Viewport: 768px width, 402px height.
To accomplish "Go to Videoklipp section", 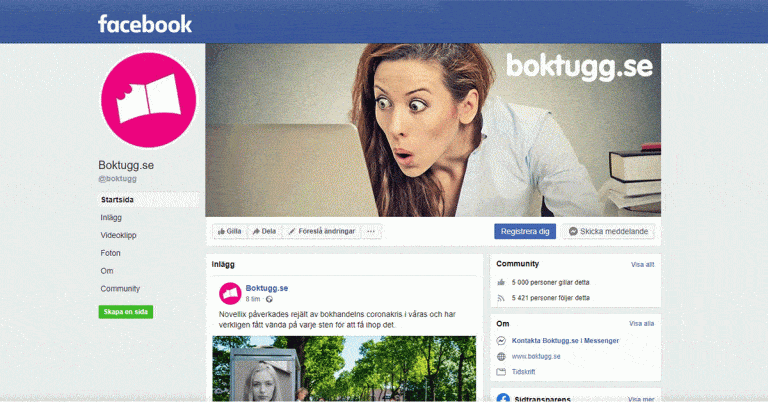I will coord(119,236).
